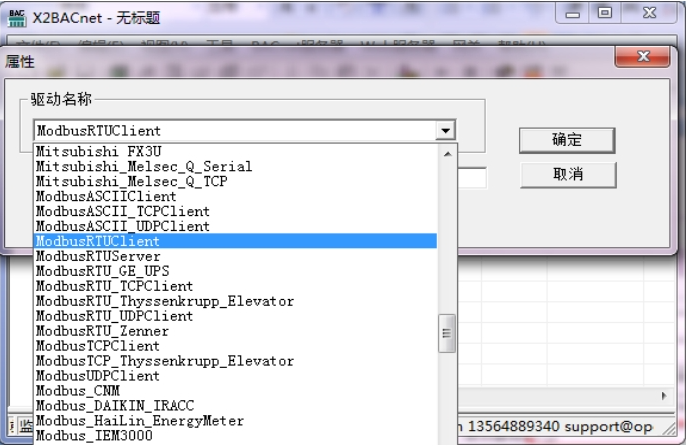
Task: Close the 属性 dialog with red X
Action: (643, 56)
